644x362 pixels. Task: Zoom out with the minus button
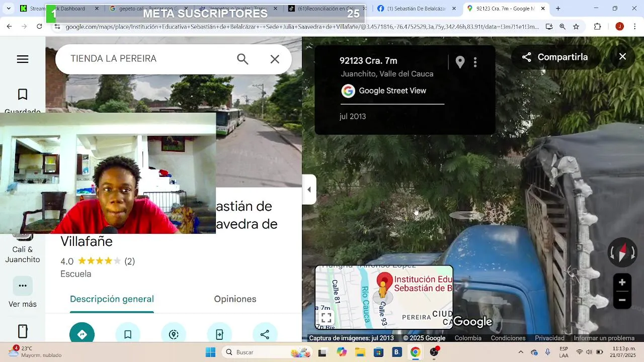tap(622, 300)
